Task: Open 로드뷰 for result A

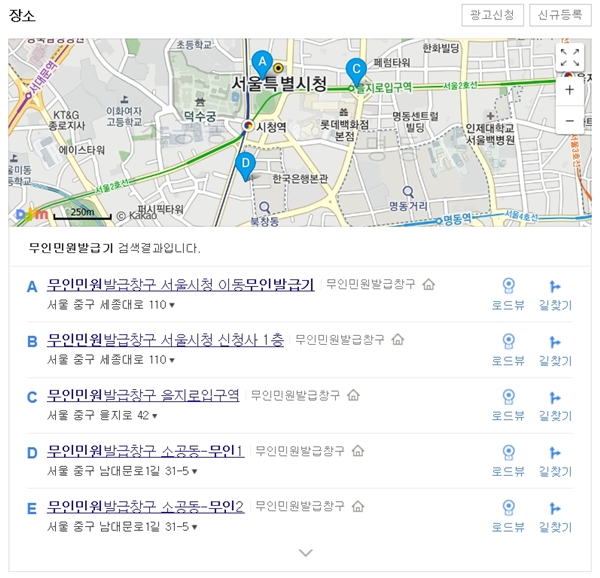Action: (x=508, y=295)
